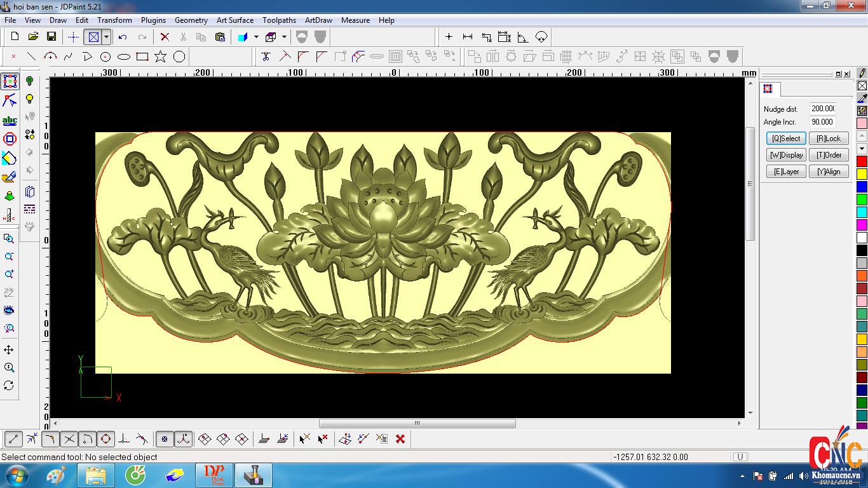
Task: Click the Save floppy disk icon
Action: pos(51,37)
